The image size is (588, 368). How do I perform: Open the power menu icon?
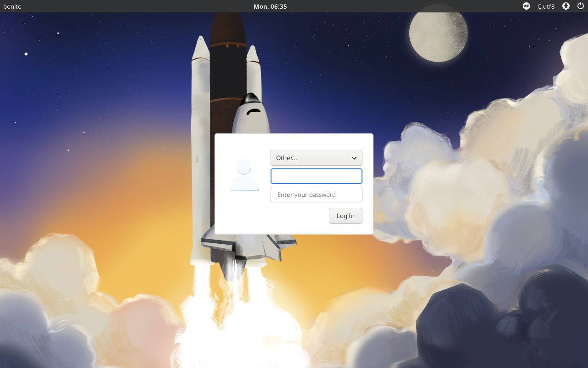[x=580, y=6]
